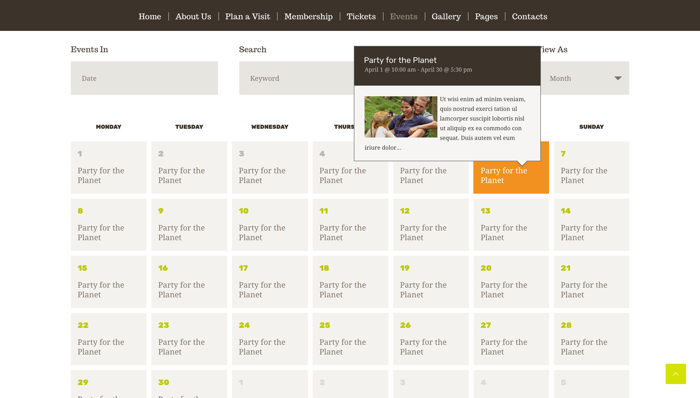Go to the Contacts page
The height and width of the screenshot is (398, 700).
[x=529, y=17]
